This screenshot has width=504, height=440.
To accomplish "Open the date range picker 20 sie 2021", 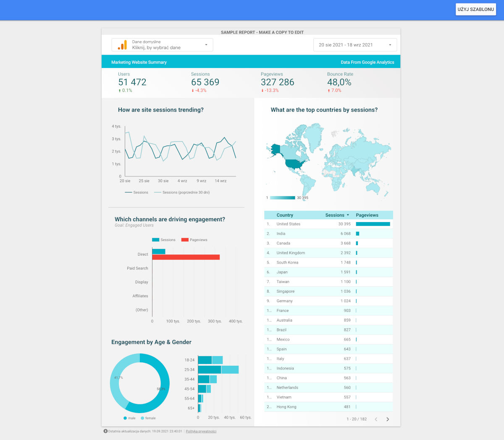I will [x=355, y=45].
